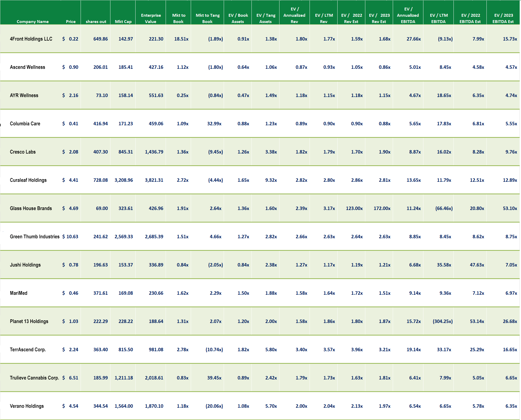The width and height of the screenshot is (521, 420).
Task: Select 4Front's 649.86 shares out value
Action: pos(100,39)
